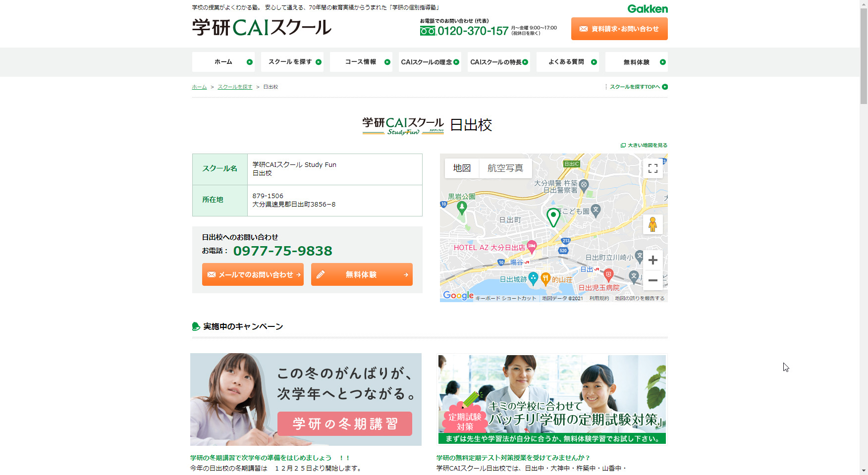This screenshot has height=475, width=868.
Task: Open CAIスクールの理念 navigation item
Action: point(430,62)
